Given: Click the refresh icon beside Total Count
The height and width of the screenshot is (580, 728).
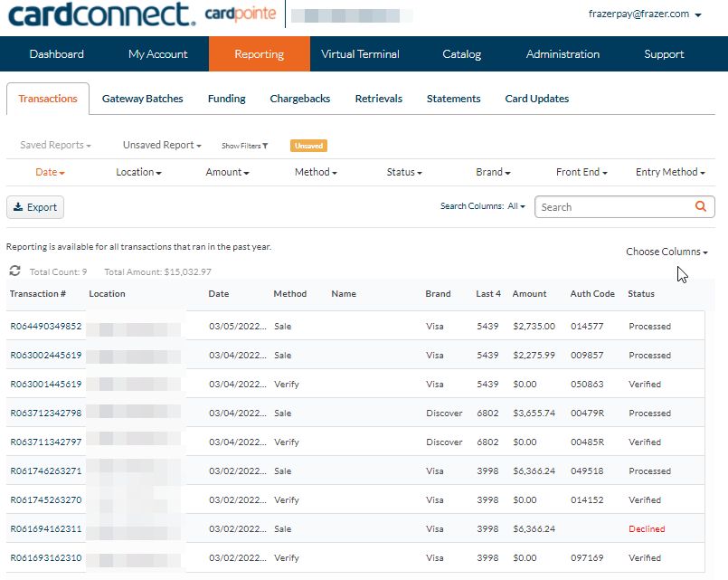Looking at the screenshot, I should (14, 271).
